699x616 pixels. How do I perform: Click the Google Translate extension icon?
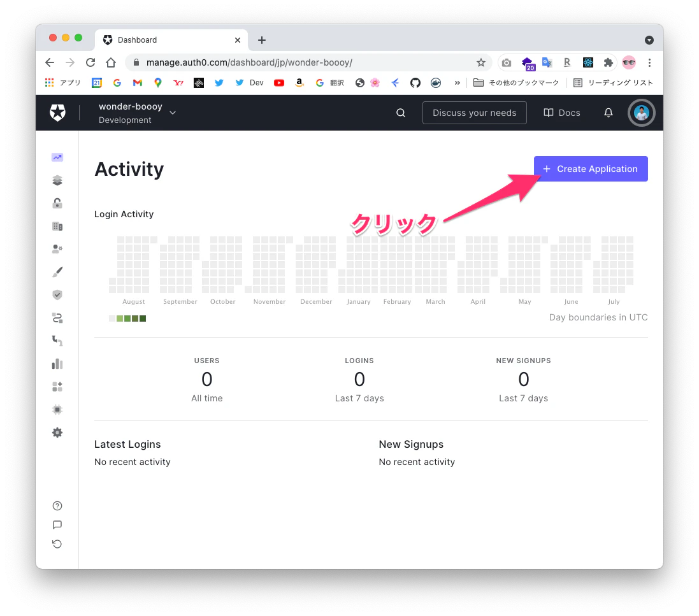547,62
